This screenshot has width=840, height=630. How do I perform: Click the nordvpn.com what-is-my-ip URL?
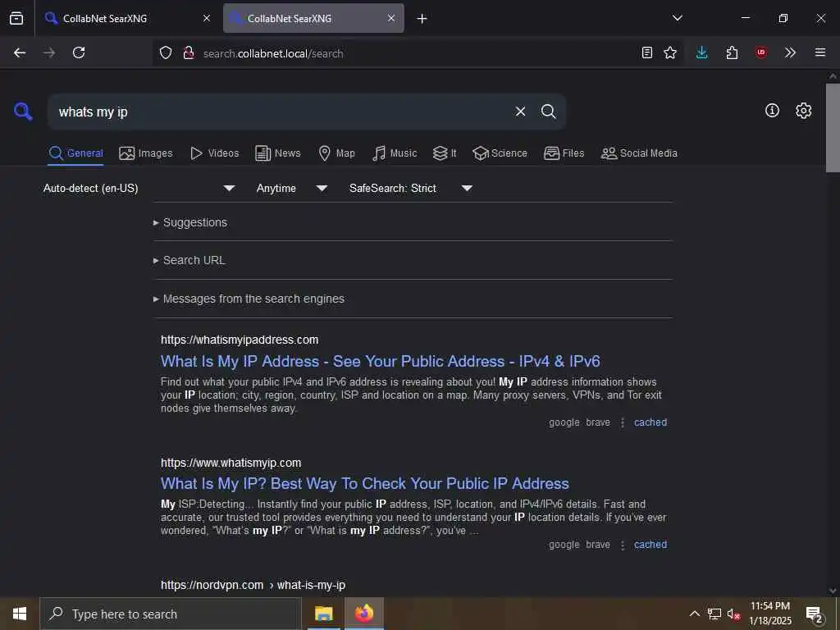pos(253,585)
